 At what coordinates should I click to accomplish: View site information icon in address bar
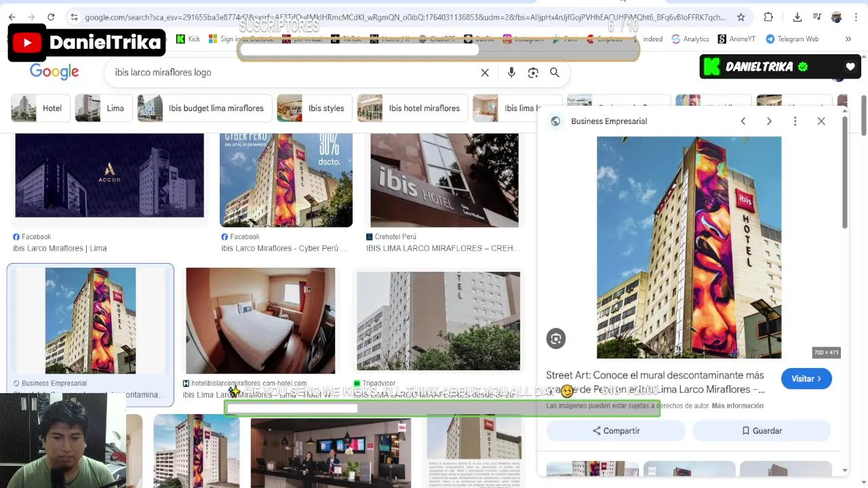(73, 17)
